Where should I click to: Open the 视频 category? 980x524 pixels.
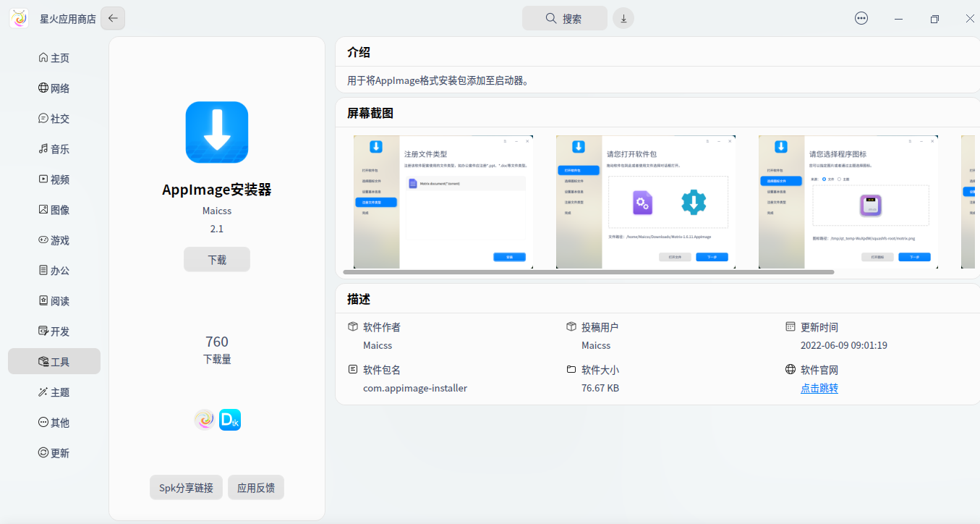(54, 179)
